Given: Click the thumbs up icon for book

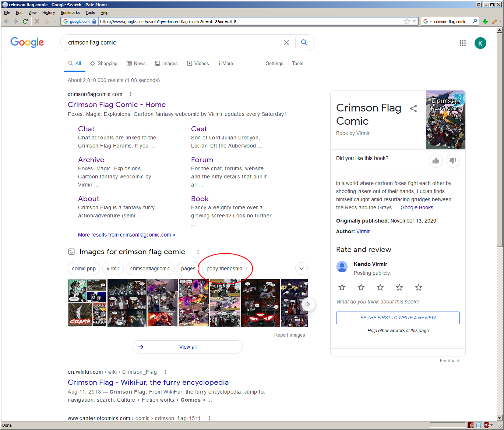Looking at the screenshot, I should [x=436, y=161].
